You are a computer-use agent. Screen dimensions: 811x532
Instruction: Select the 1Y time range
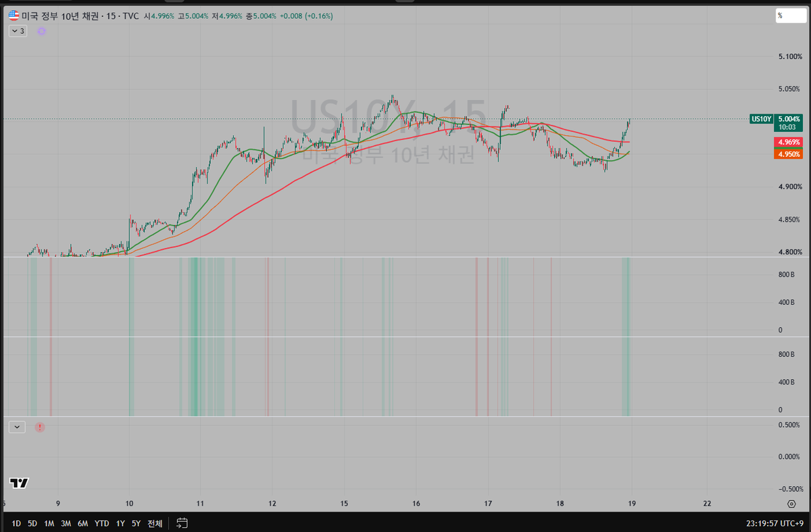click(120, 523)
